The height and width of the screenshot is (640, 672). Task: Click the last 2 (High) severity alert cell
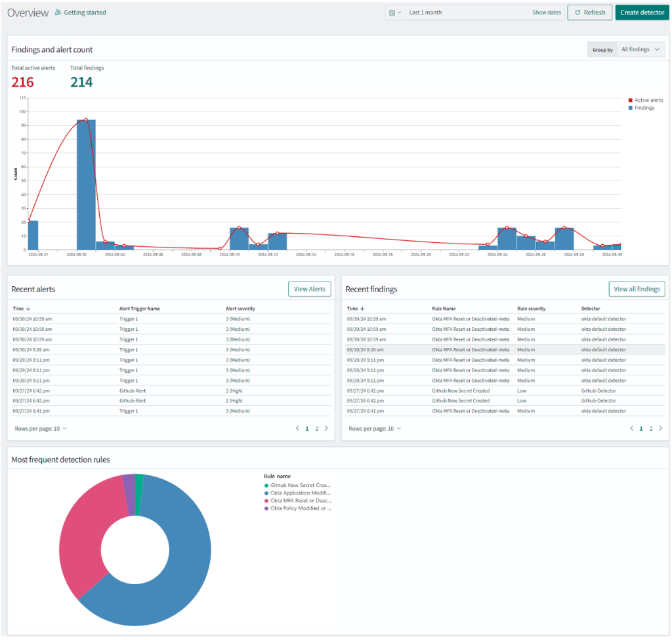[234, 401]
